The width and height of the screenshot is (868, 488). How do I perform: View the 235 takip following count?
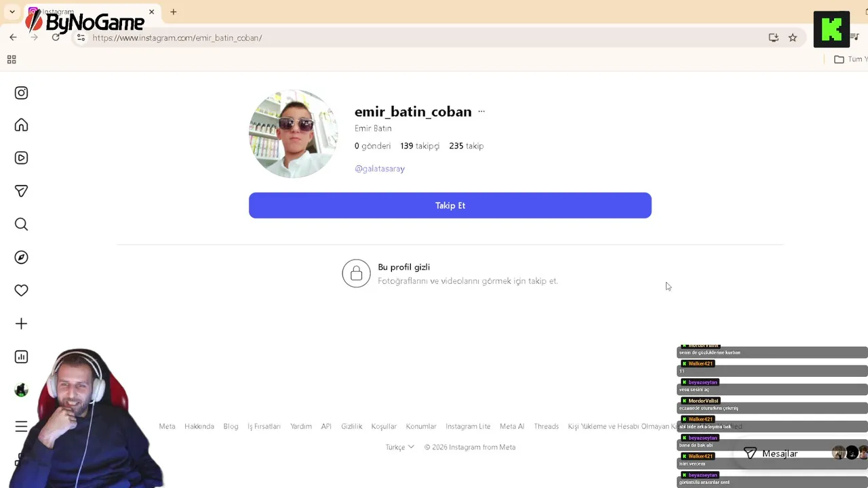(x=467, y=146)
